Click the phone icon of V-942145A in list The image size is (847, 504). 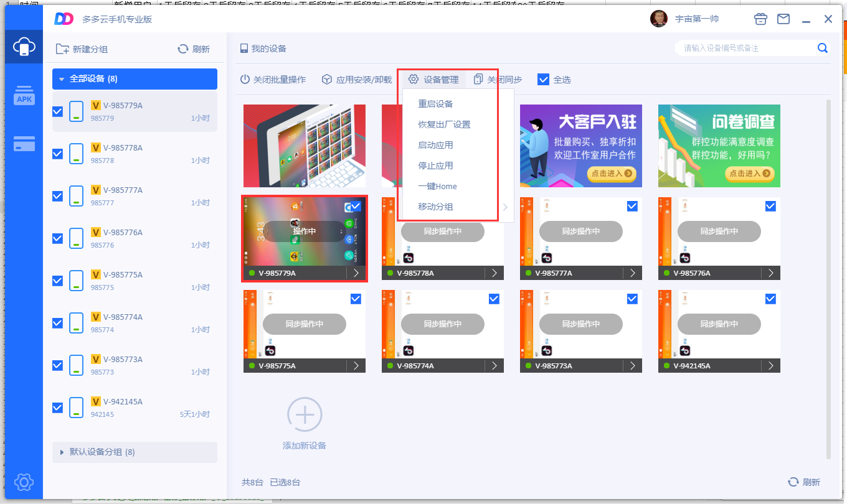(x=76, y=408)
